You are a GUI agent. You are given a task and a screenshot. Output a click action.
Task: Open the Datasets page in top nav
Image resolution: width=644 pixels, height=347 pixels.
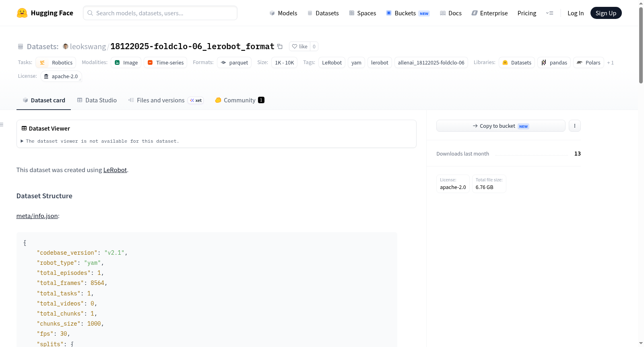pos(323,13)
